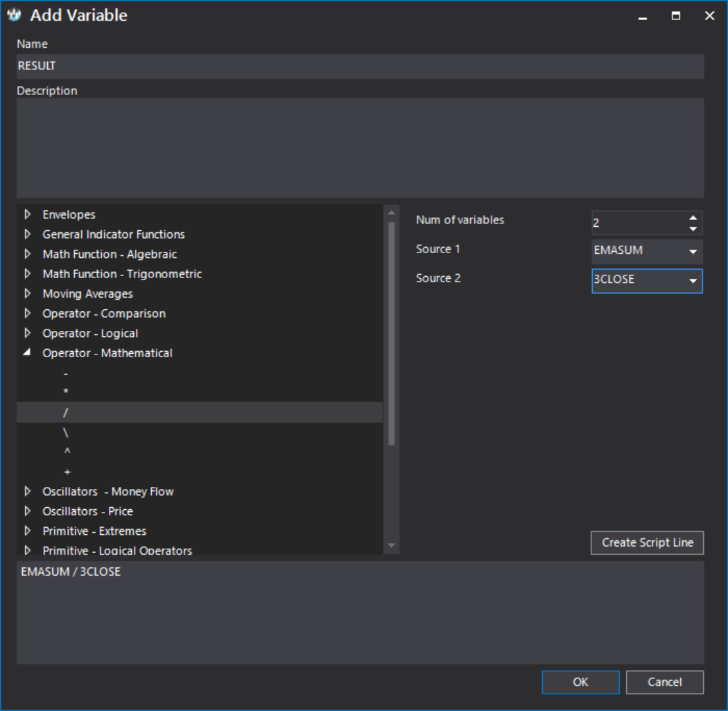The width and height of the screenshot is (728, 711).
Task: Maximize the Add Variable window
Action: 676,16
